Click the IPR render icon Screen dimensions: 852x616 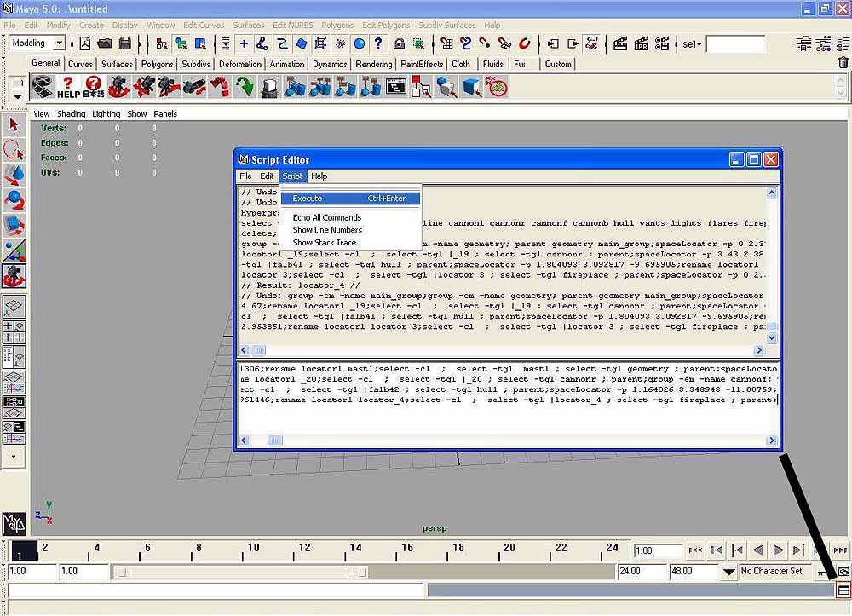pos(642,44)
